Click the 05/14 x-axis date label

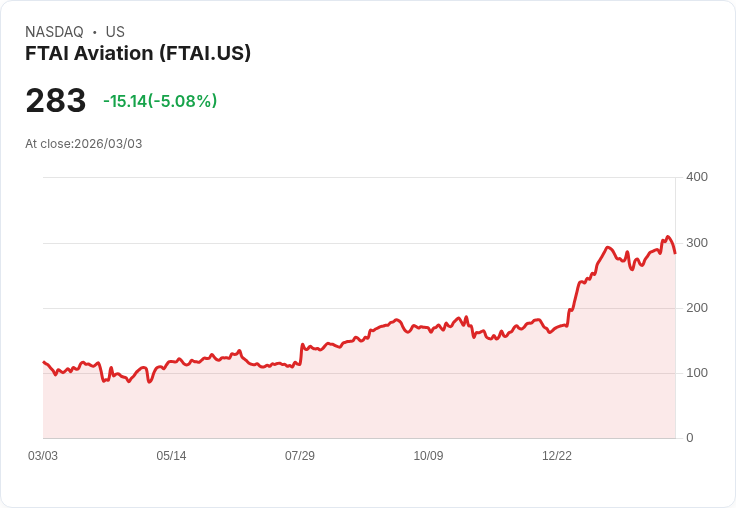coord(171,456)
